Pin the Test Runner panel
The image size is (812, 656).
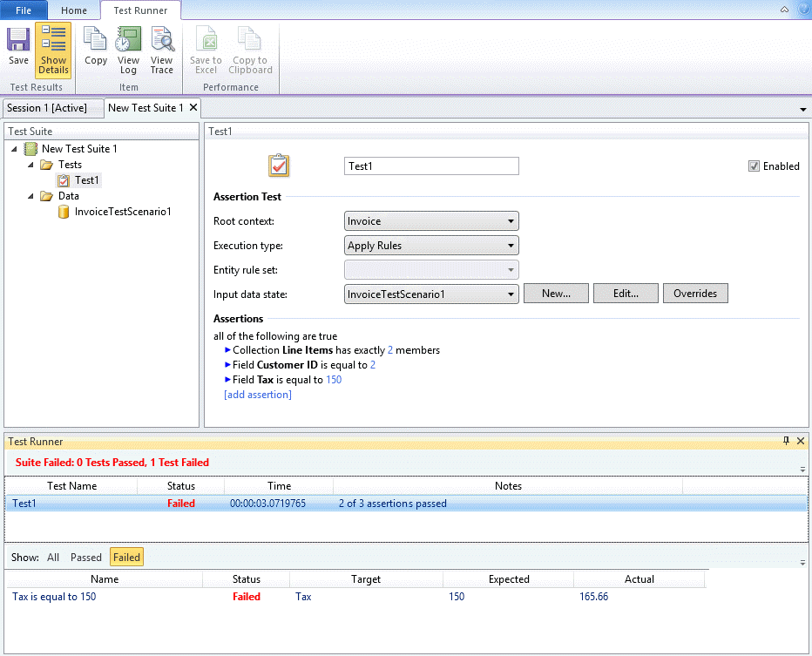click(786, 442)
